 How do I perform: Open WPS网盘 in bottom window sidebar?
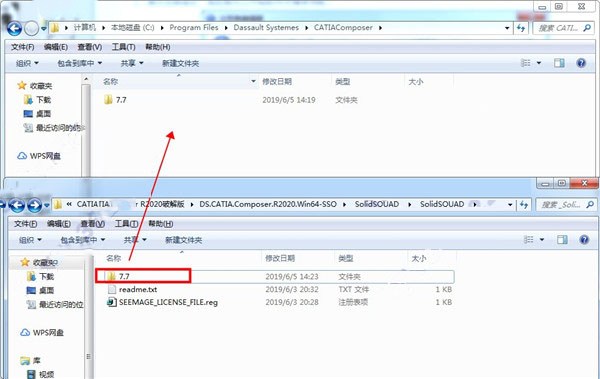click(42, 333)
